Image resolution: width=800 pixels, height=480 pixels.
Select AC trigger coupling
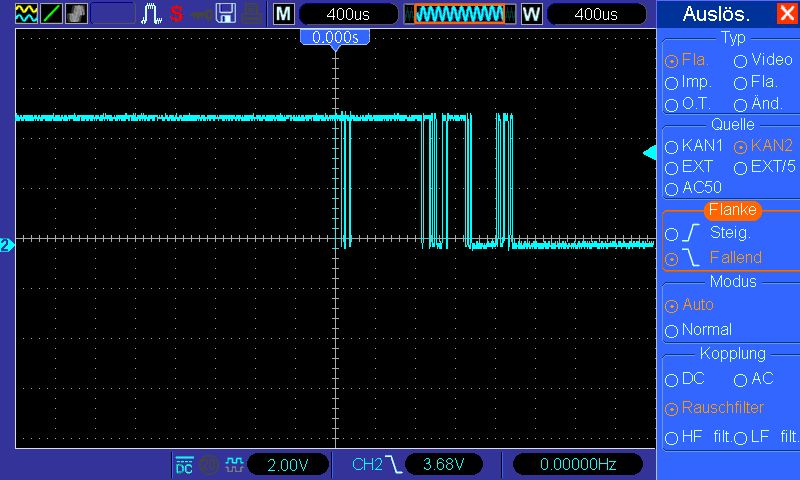coord(754,379)
